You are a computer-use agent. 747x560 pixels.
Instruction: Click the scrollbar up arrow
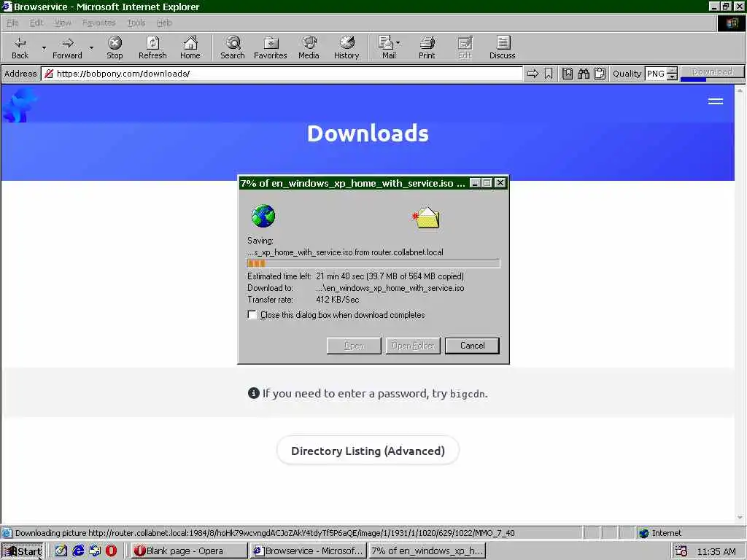tap(740, 90)
